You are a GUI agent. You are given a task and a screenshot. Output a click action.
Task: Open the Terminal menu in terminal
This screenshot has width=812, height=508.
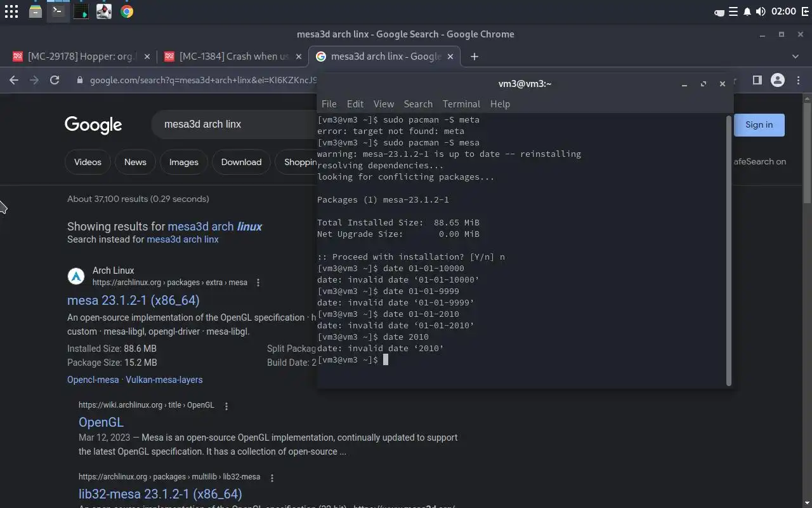coord(461,104)
